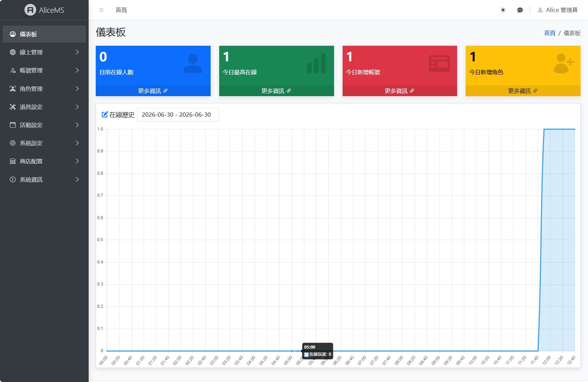This screenshot has width=588, height=382.
Task: Expand the 系統設定 chevron
Action: pyautogui.click(x=77, y=143)
